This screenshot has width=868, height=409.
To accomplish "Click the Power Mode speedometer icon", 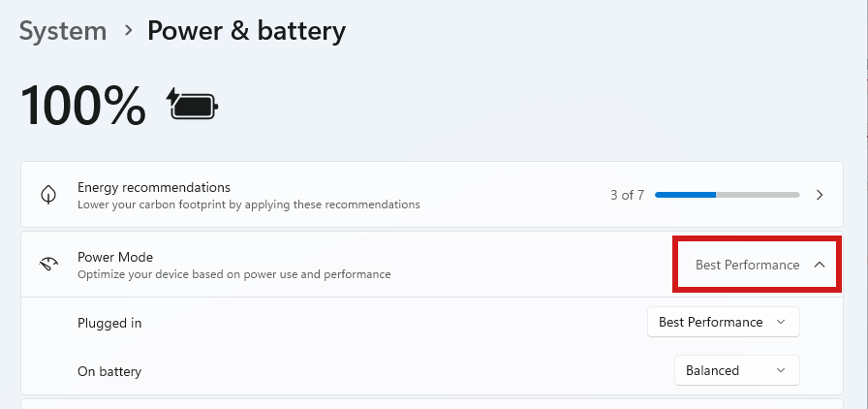I will (48, 264).
